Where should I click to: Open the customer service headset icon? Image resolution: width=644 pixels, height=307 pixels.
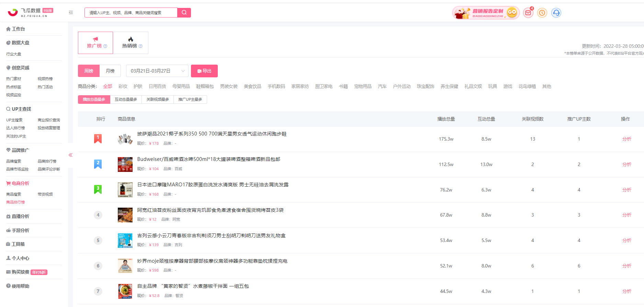[x=556, y=13]
